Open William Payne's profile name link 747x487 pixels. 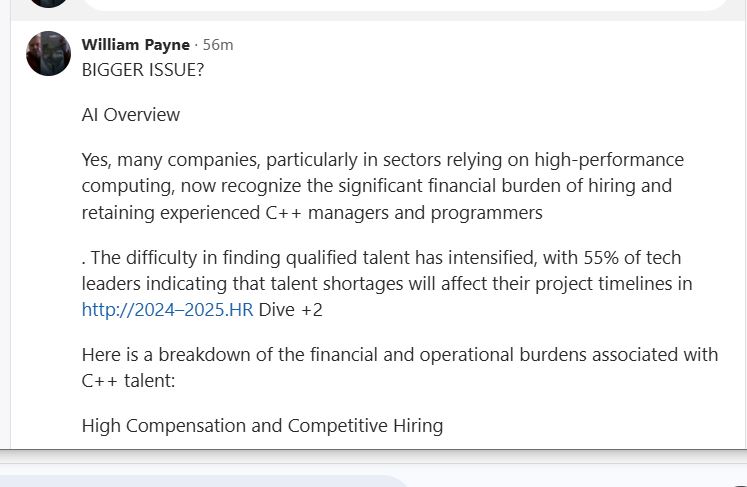pos(135,45)
